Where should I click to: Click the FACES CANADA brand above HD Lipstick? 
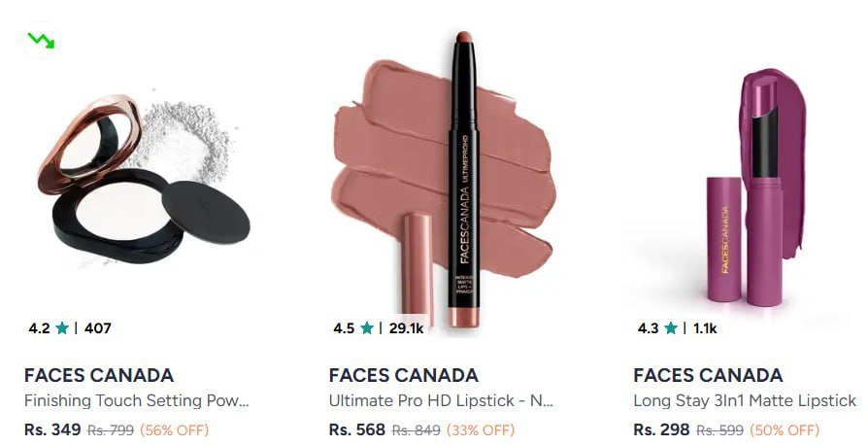404,376
